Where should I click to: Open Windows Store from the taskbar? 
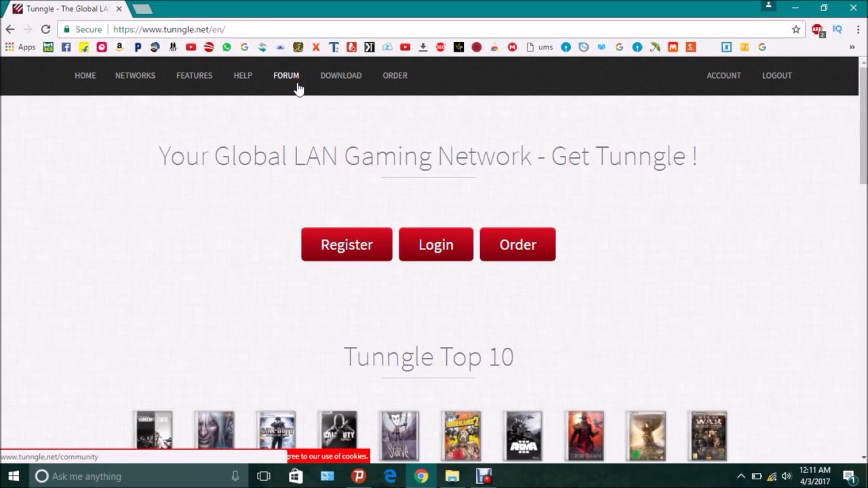click(x=296, y=476)
